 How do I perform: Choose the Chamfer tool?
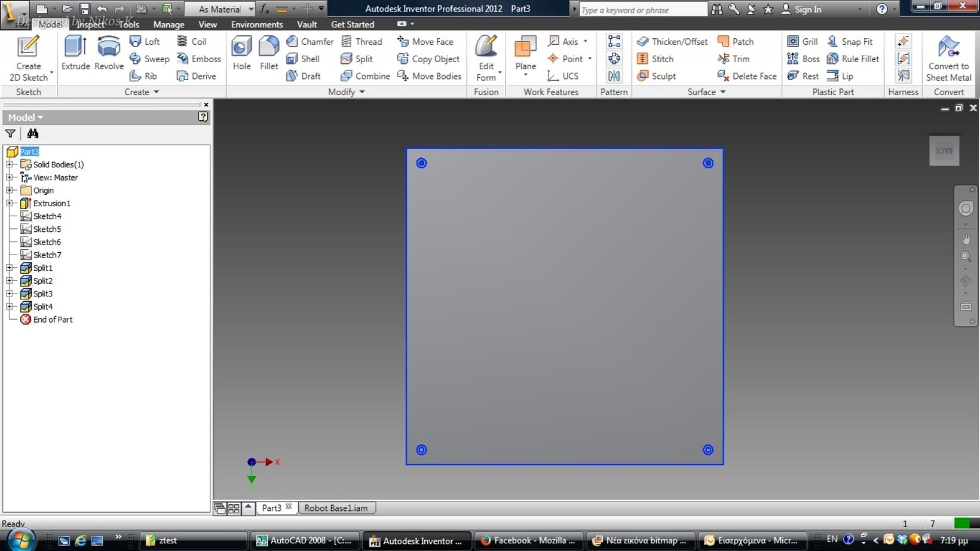[x=310, y=41]
